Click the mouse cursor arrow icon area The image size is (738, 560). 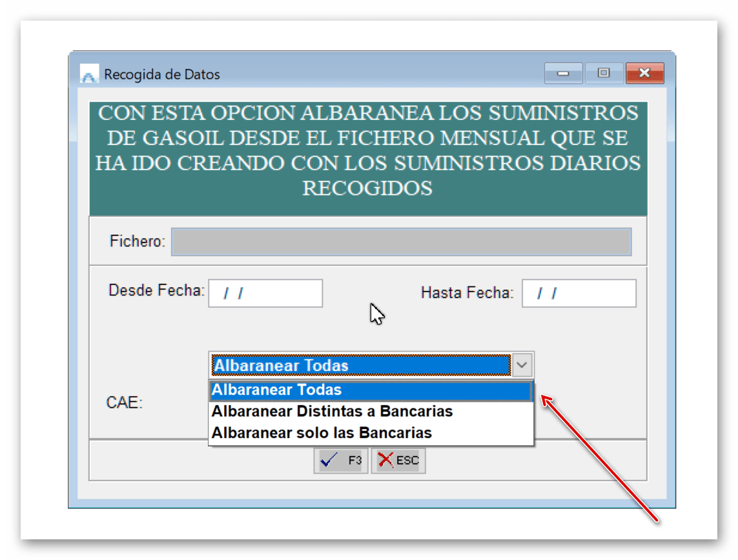tap(376, 314)
